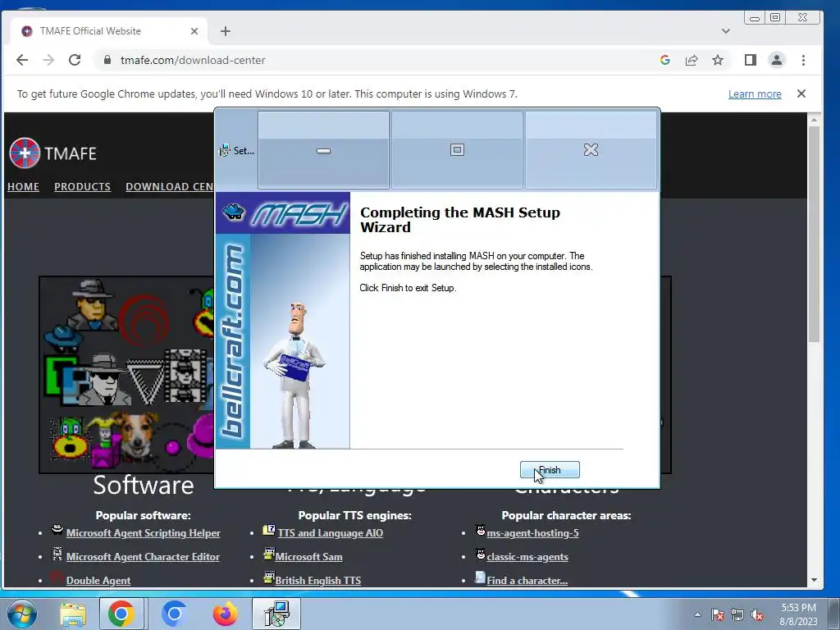Screen dimensions: 840x630
Task: Minimize the Setup wizard window
Action: (x=323, y=150)
